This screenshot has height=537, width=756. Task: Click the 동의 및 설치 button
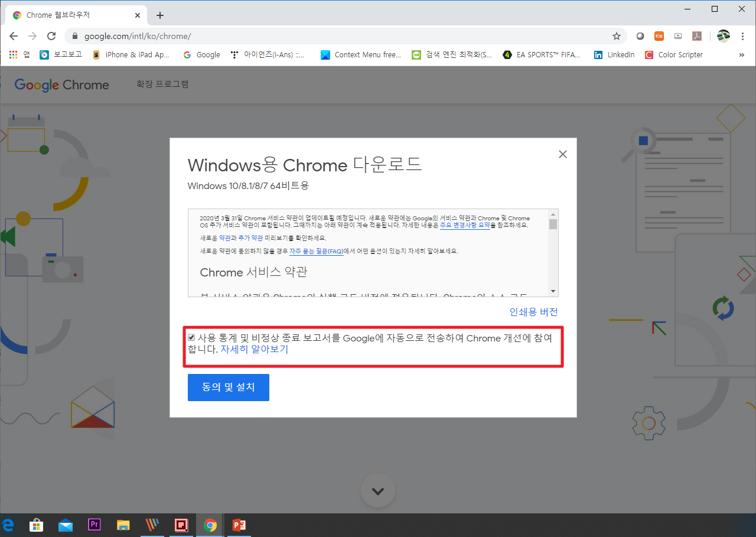229,388
